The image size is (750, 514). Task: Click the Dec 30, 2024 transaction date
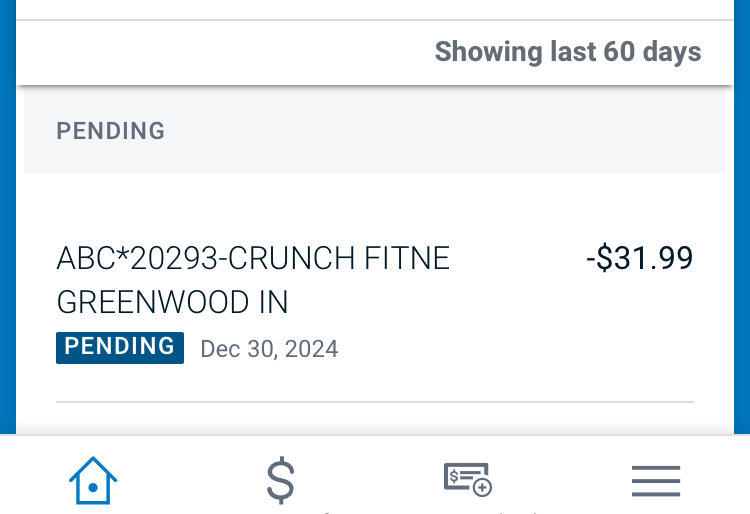point(269,349)
